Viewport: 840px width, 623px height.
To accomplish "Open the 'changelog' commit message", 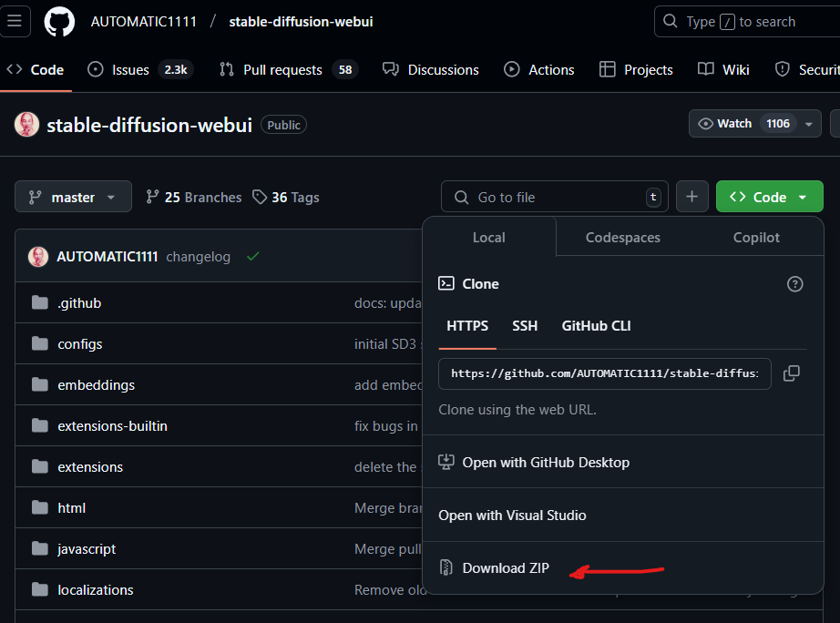I will pyautogui.click(x=199, y=257).
